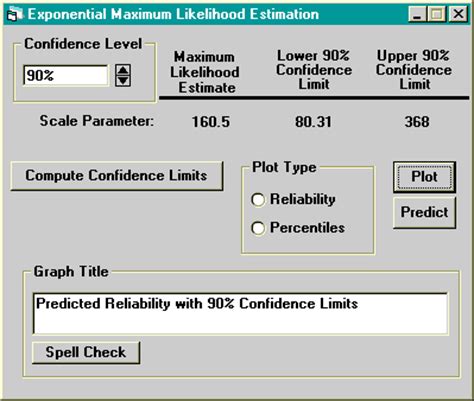
Task: Click the 368 upper limit value
Action: coord(417,122)
